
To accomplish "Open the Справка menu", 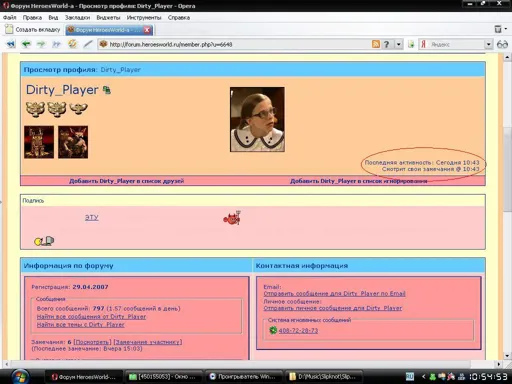I will (179, 17).
